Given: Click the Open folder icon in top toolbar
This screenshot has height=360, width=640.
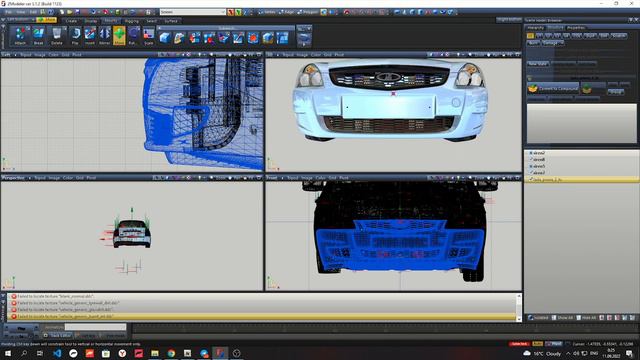Looking at the screenshot, I should point(69,12).
